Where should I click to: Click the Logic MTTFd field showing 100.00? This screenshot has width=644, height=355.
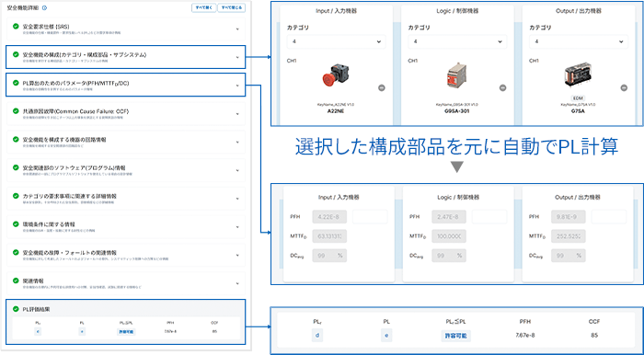click(x=449, y=236)
